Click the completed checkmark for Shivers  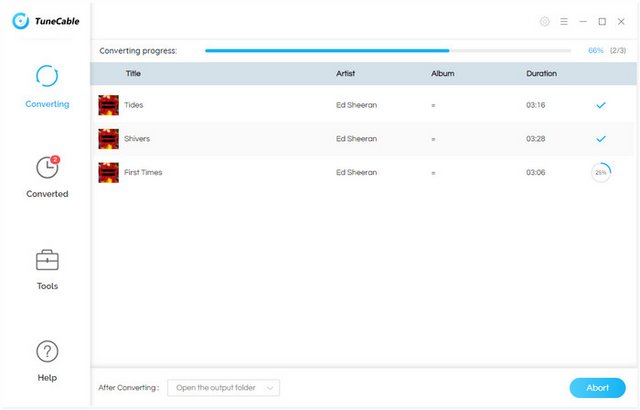(x=601, y=139)
